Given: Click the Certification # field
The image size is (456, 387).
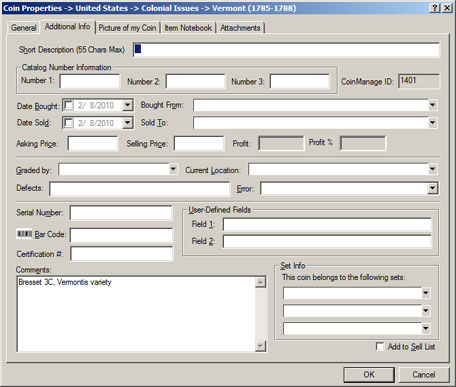Looking at the screenshot, I should point(122,254).
